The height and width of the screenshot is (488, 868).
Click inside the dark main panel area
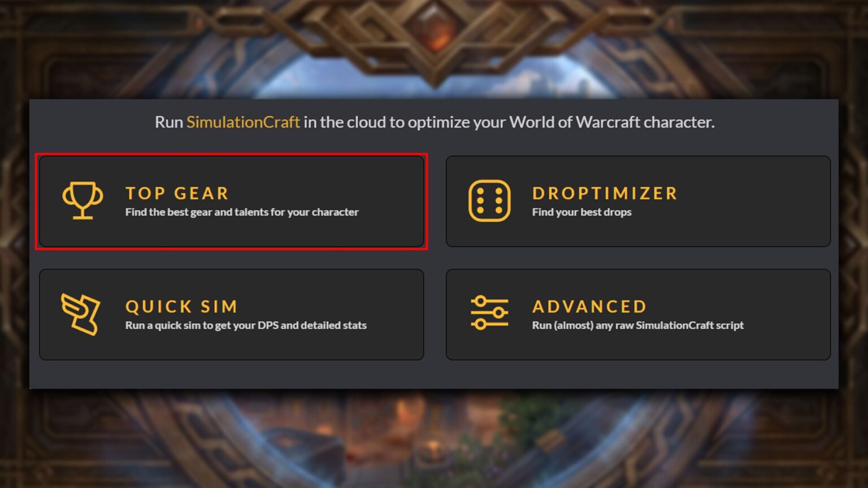tap(434, 373)
